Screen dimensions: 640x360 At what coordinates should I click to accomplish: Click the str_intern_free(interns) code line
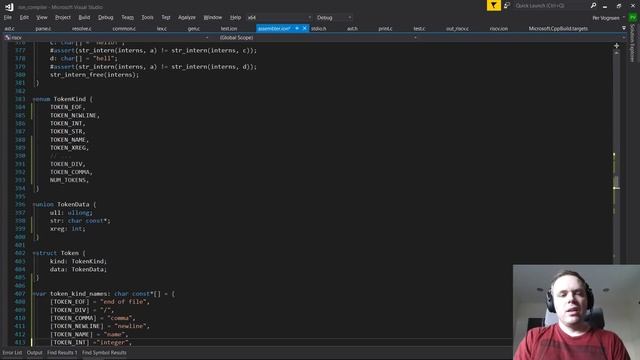click(x=94, y=75)
